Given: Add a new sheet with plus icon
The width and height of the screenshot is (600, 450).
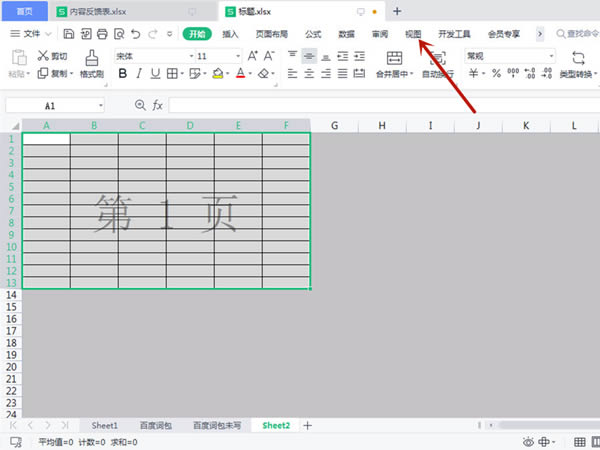Looking at the screenshot, I should pyautogui.click(x=307, y=425).
